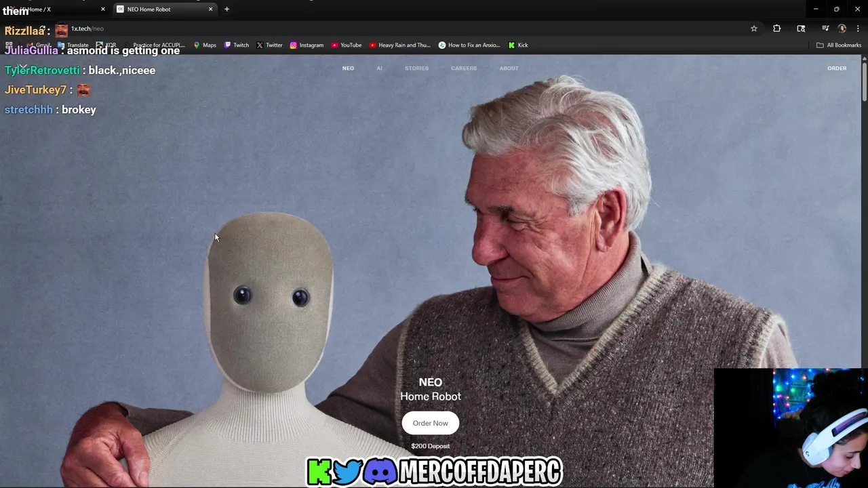The image size is (868, 488).
Task: Click the JiveTurkey7 chat username
Action: point(35,90)
